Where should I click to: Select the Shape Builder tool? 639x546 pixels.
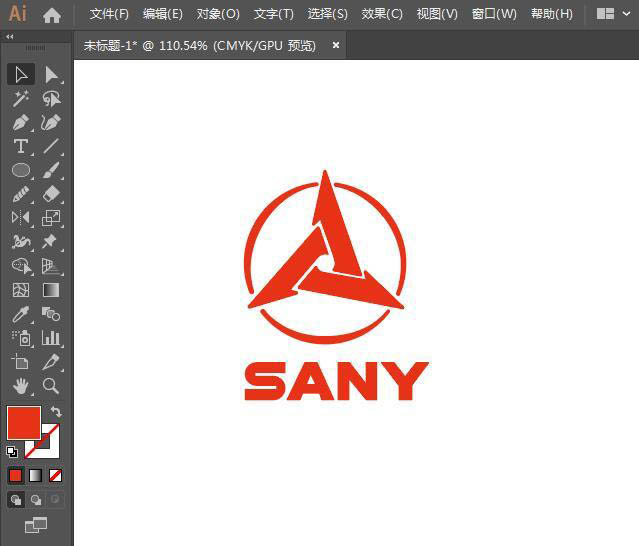coord(21,266)
